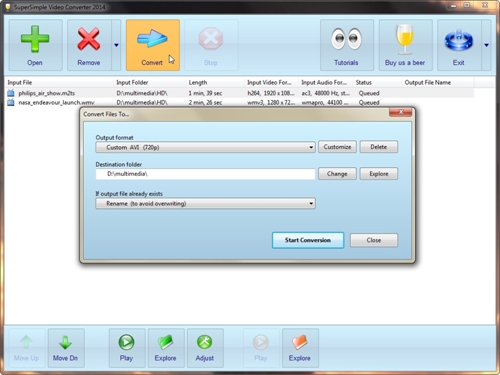
Task: Click the red X Remove icon
Action: [89, 39]
